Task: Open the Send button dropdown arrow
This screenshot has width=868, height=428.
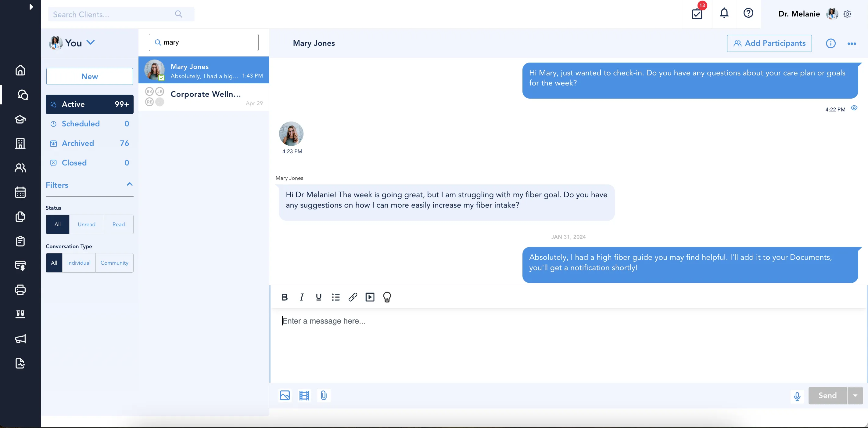Action: point(855,395)
